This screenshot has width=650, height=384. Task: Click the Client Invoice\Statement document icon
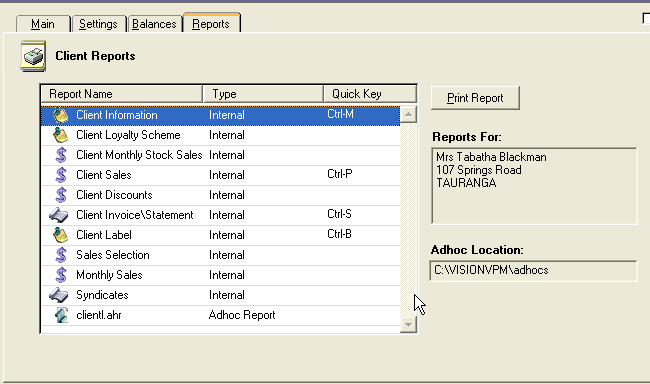point(58,215)
